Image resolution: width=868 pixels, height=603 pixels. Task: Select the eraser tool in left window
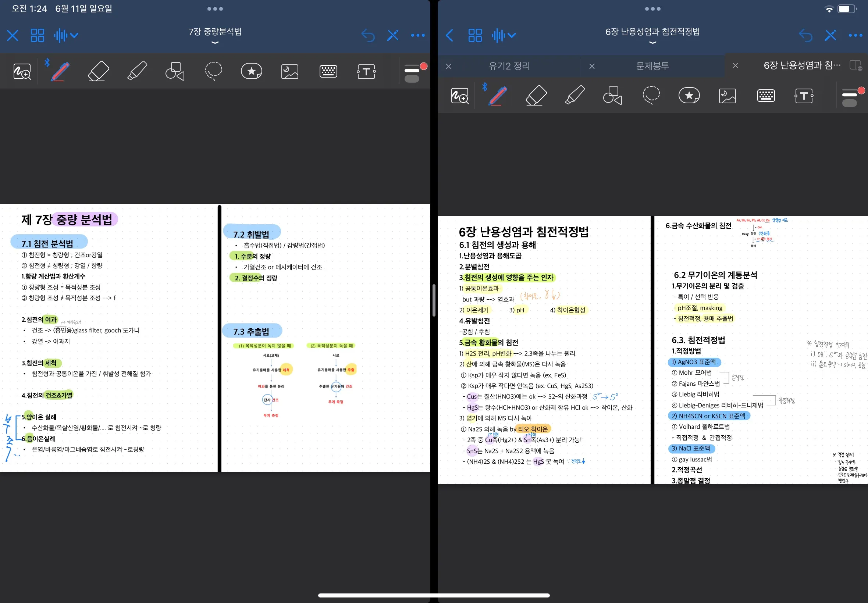[x=99, y=71]
